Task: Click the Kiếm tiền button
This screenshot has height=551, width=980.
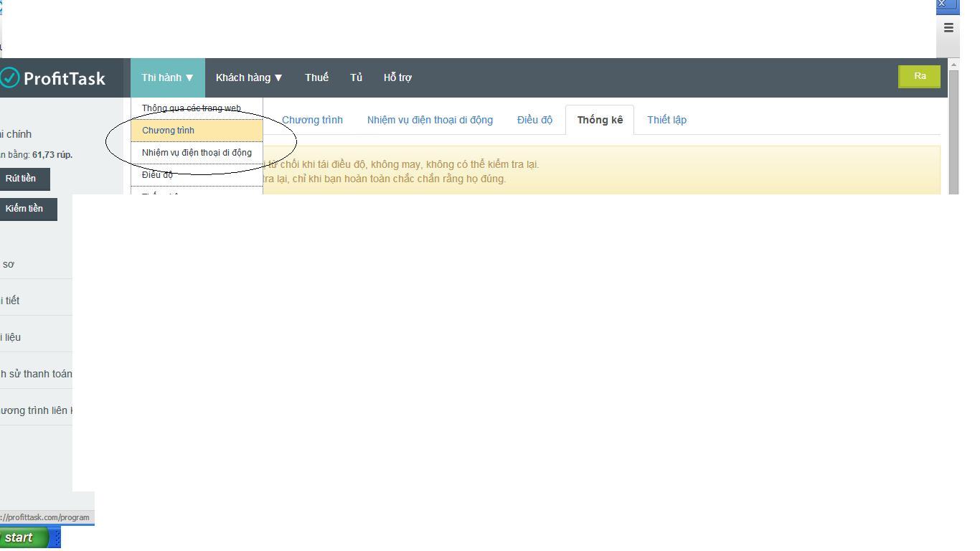Action: pyautogui.click(x=27, y=209)
